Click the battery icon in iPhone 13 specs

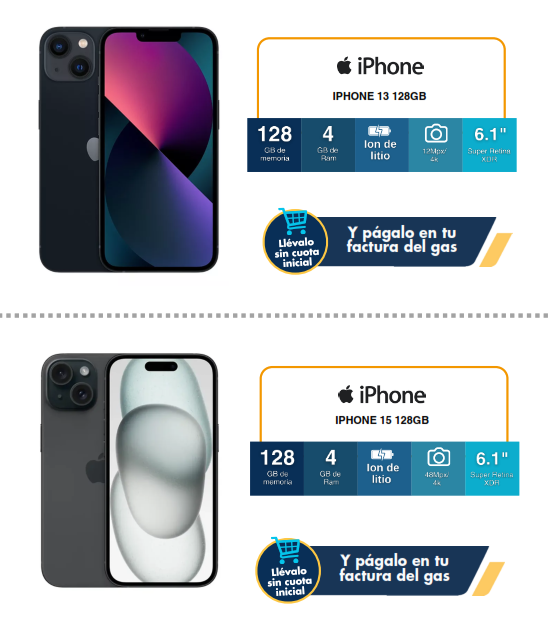380,131
